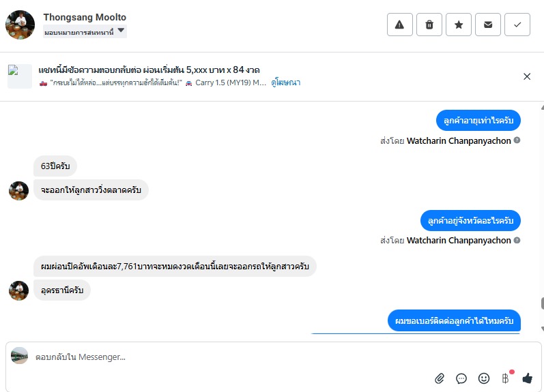The image size is (544, 392).
Task: Dismiss the ad reply banner
Action: 527,76
